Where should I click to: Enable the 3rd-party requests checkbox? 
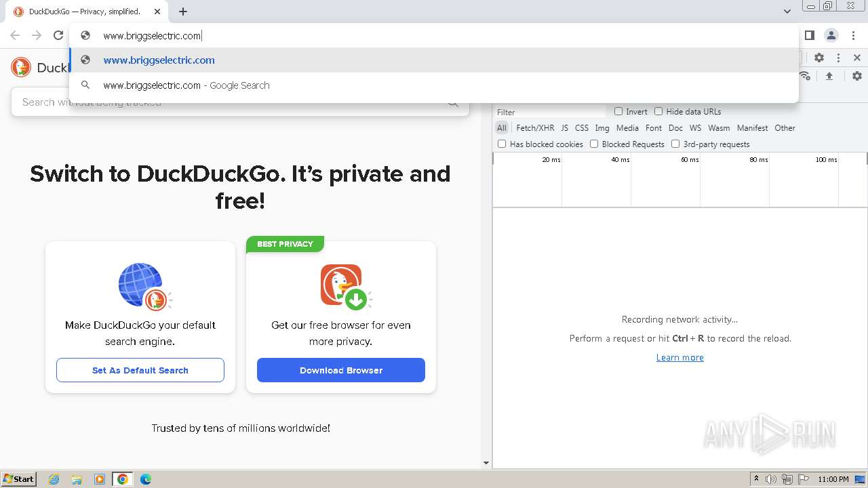pyautogui.click(x=675, y=144)
